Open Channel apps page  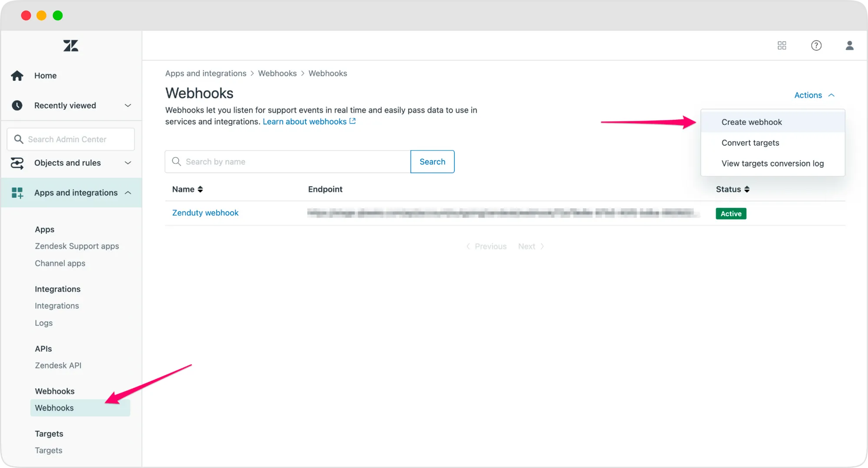pos(60,263)
